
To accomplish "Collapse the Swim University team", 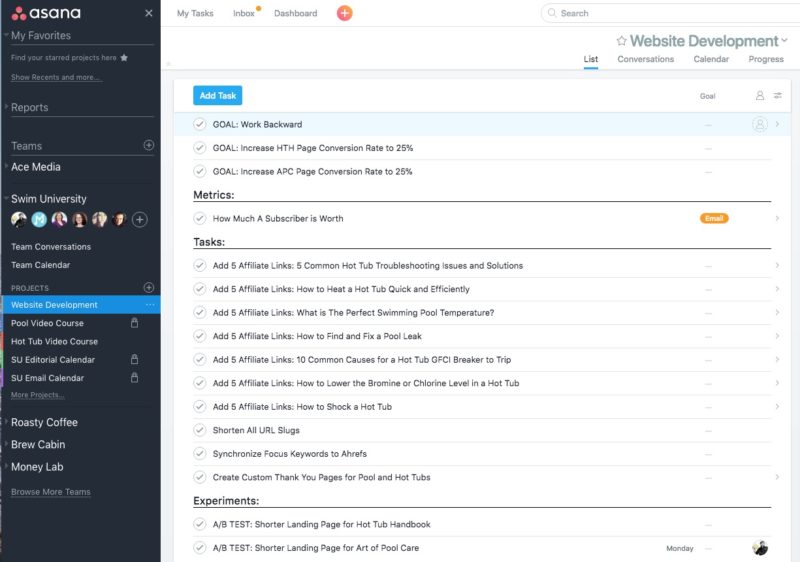I will tap(6, 198).
